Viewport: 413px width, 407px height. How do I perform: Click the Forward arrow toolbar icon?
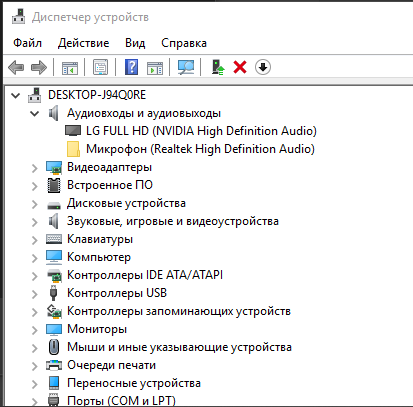coord(39,68)
